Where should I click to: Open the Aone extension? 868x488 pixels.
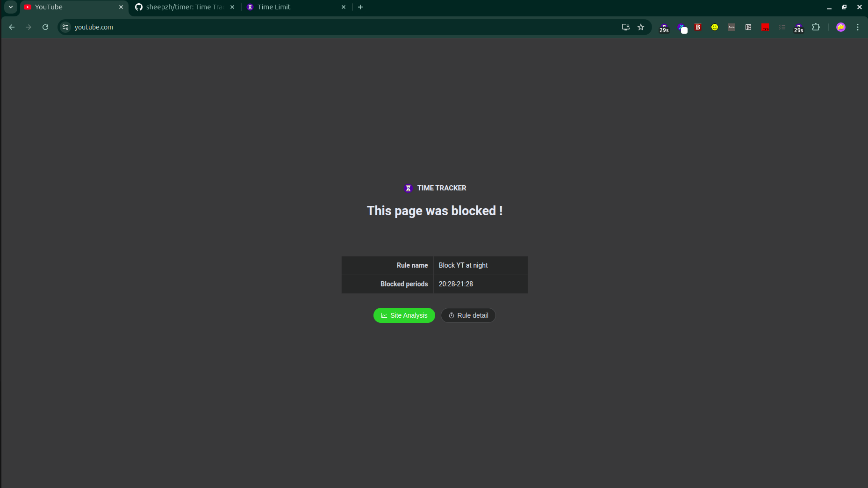731,27
